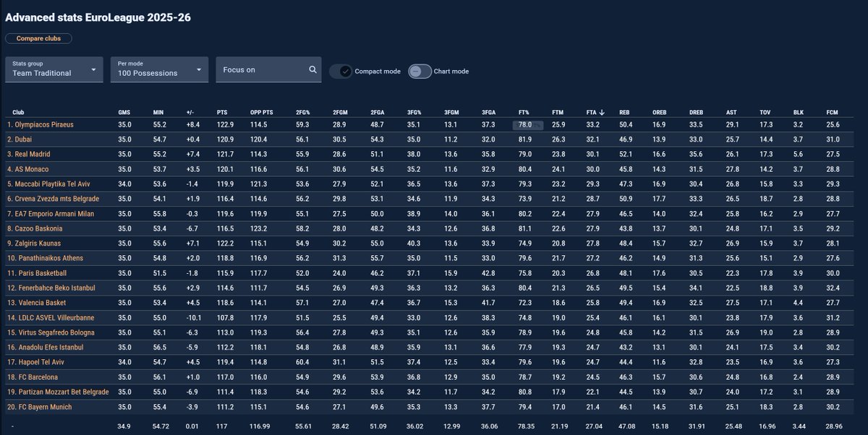
Task: Sort by the FT% column header
Action: [x=524, y=112]
